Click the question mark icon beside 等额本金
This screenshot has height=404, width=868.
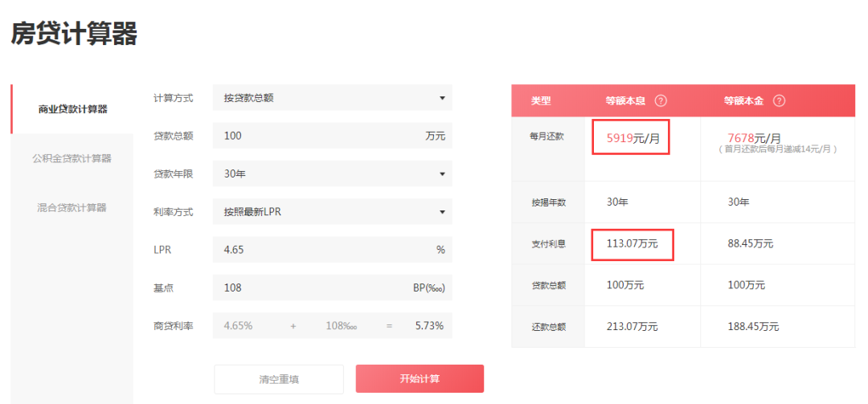(x=778, y=101)
